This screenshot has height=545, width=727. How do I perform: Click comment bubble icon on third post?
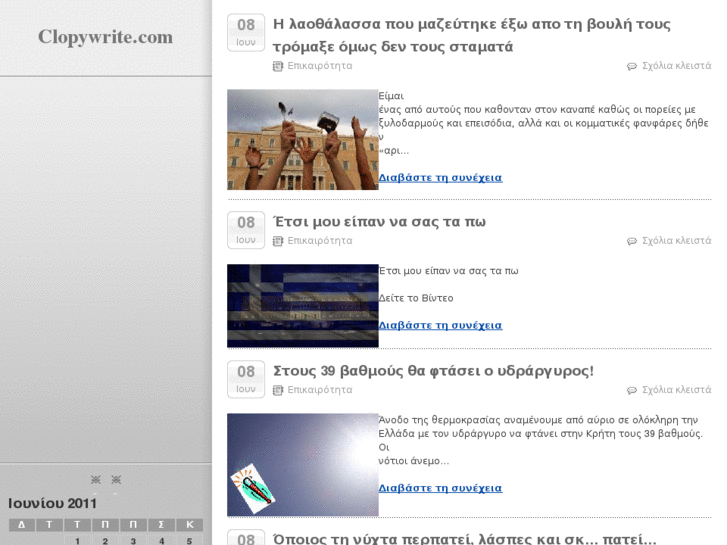click(631, 391)
